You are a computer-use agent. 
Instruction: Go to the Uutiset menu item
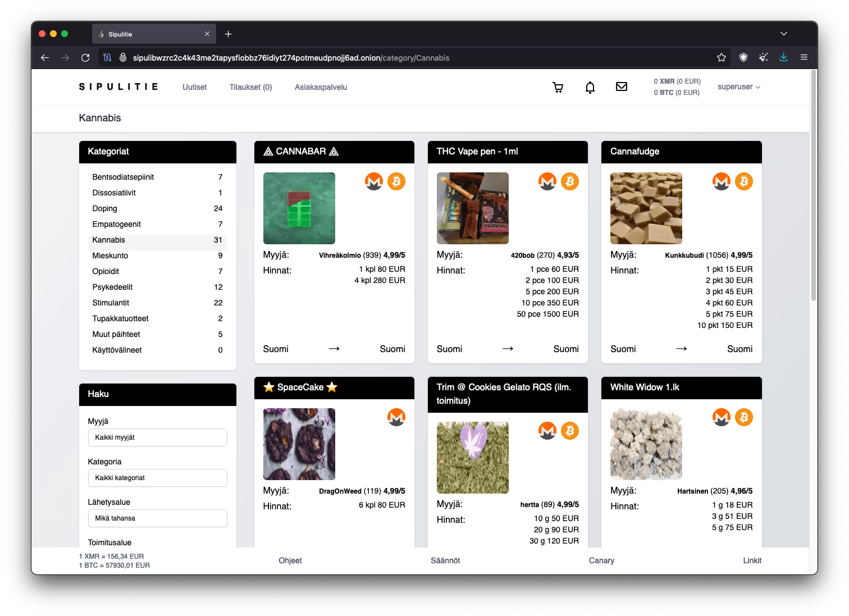(x=194, y=87)
